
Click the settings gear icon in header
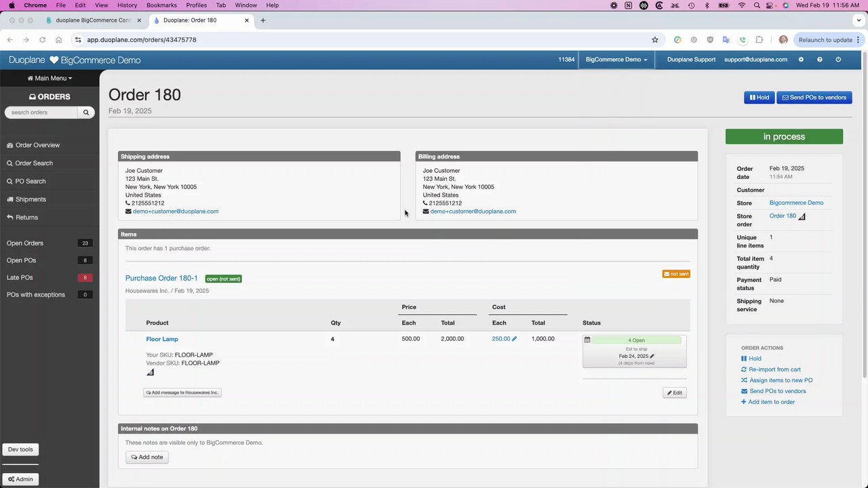tap(801, 60)
